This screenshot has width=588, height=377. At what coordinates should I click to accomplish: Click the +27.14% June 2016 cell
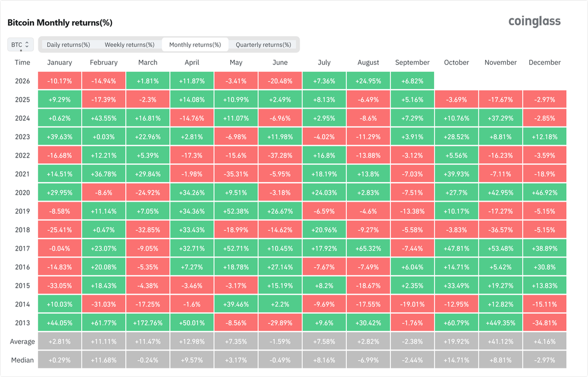[x=280, y=267]
